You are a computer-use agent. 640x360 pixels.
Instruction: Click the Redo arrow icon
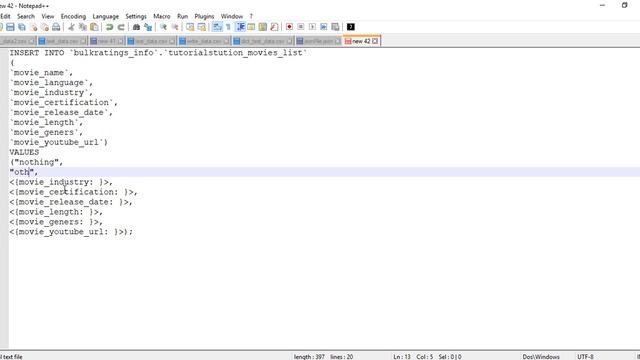coord(121,27)
